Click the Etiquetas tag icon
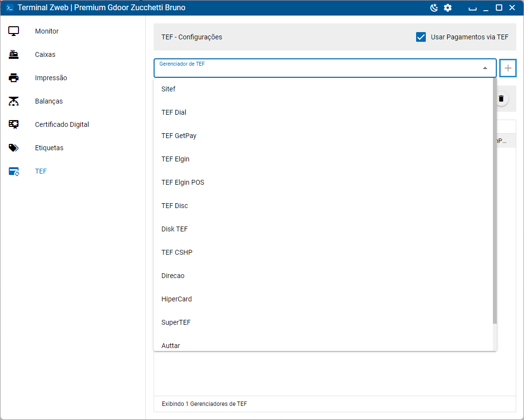 click(14, 148)
